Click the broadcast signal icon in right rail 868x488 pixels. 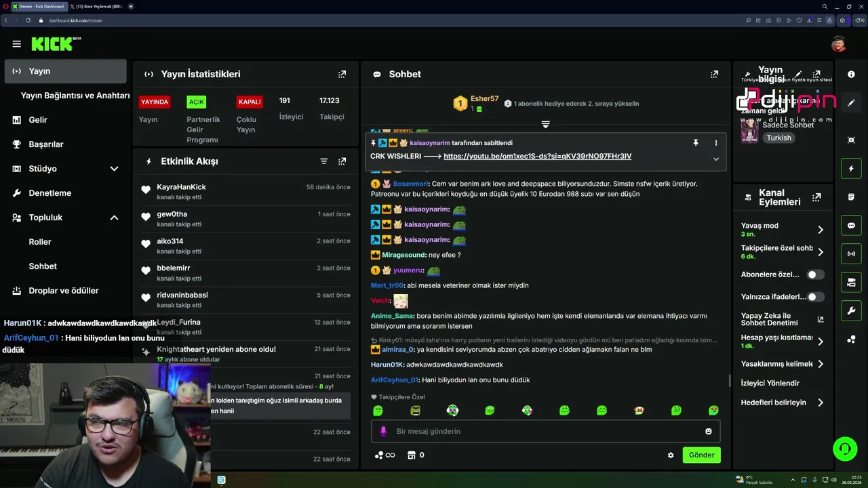point(851,254)
